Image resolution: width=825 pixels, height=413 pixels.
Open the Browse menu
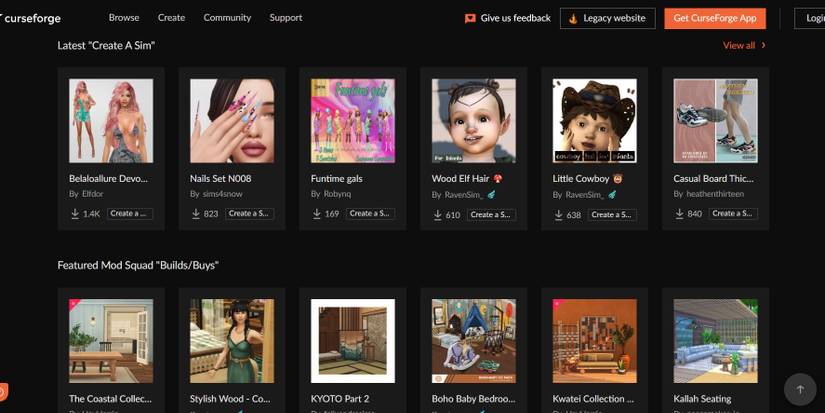pos(124,17)
